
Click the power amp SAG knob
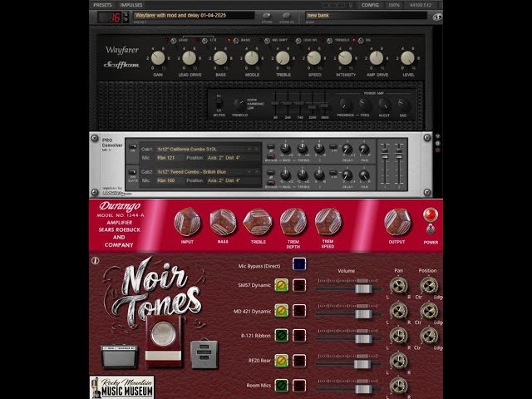pos(402,104)
